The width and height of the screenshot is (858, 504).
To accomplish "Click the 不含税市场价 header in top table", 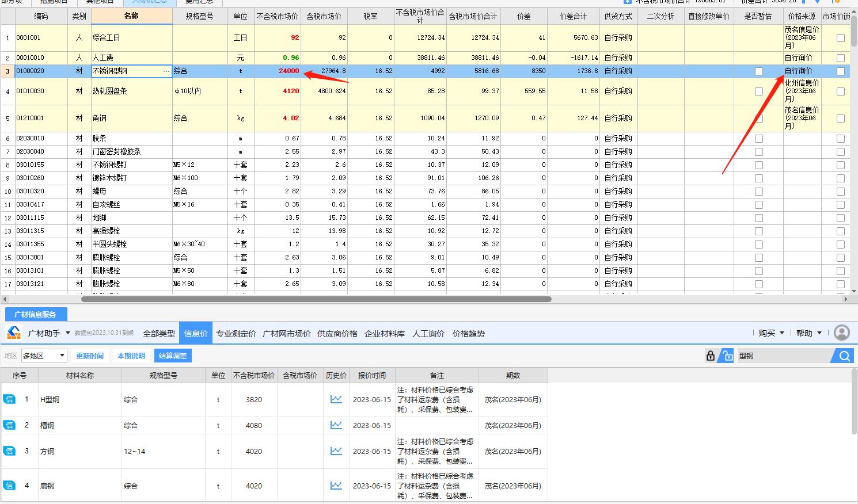I will click(x=278, y=16).
